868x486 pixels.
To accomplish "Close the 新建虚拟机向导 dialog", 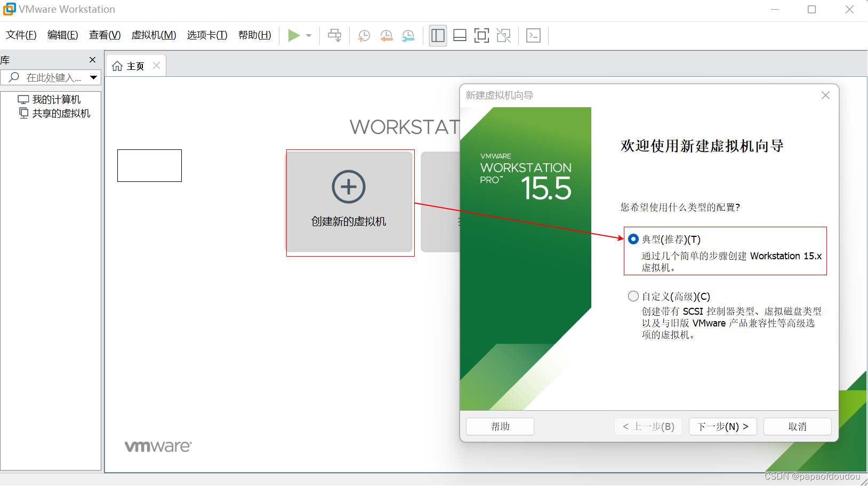I will (x=825, y=95).
